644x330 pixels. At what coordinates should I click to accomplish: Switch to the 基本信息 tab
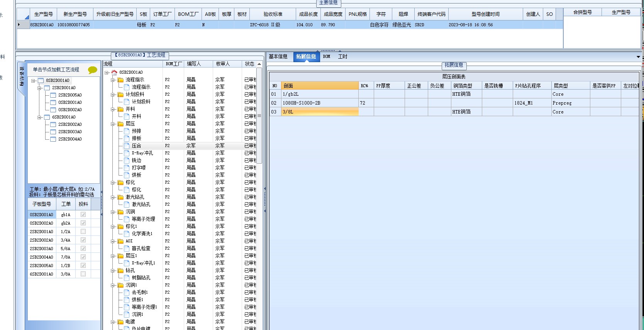[x=278, y=56]
